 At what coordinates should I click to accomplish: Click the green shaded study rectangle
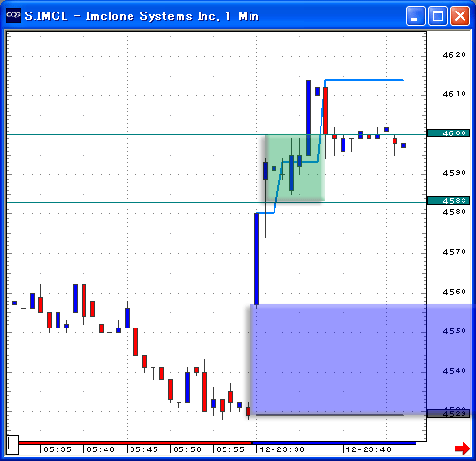295,168
